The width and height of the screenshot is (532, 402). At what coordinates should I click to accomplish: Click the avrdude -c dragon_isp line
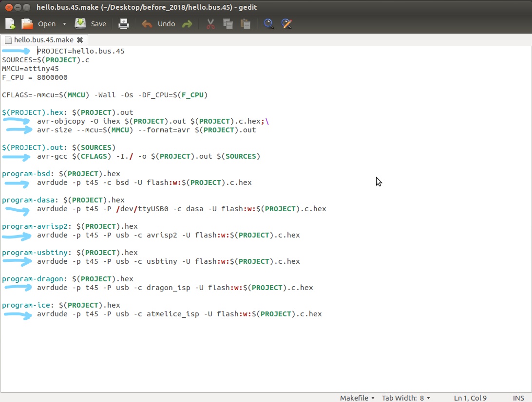pos(175,288)
